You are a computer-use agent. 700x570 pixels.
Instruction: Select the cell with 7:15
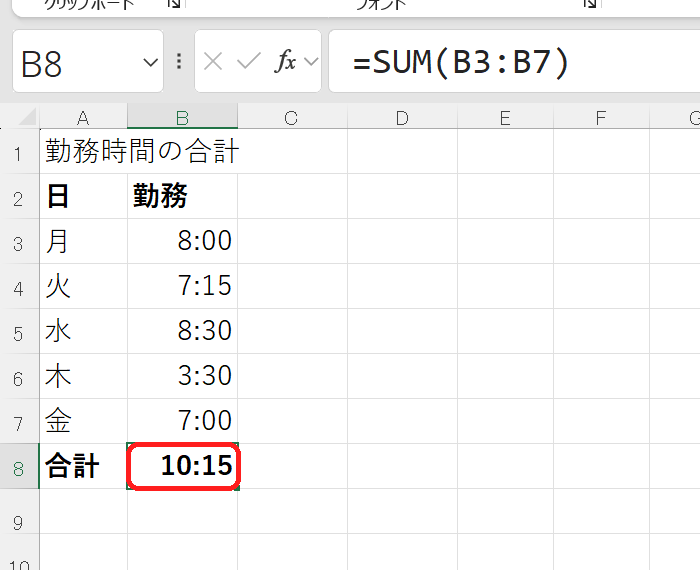click(x=183, y=287)
